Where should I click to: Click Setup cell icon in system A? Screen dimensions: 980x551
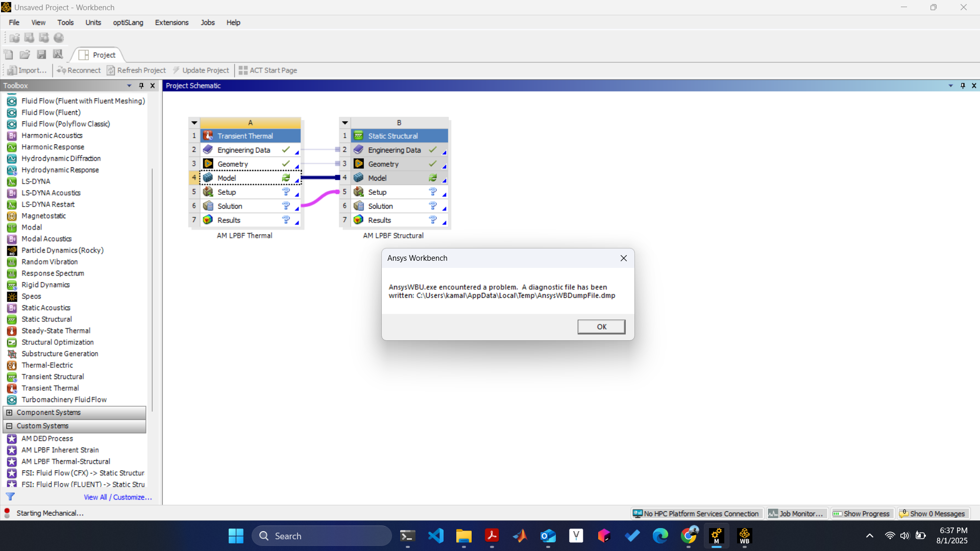208,192
